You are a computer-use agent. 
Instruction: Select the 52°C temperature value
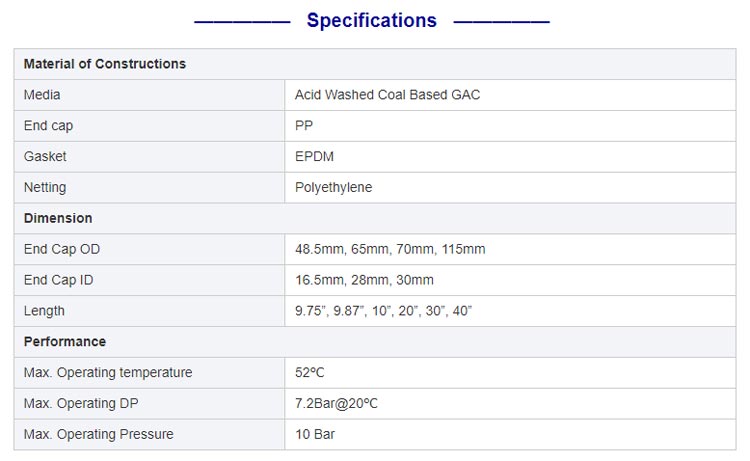tap(309, 373)
